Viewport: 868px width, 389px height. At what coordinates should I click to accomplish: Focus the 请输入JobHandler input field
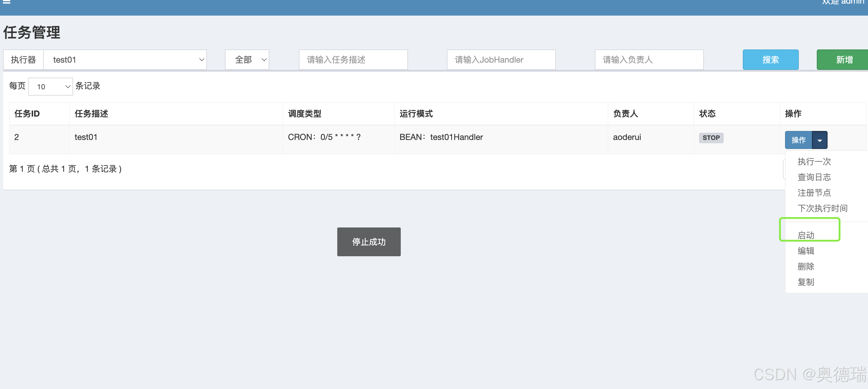click(x=501, y=60)
